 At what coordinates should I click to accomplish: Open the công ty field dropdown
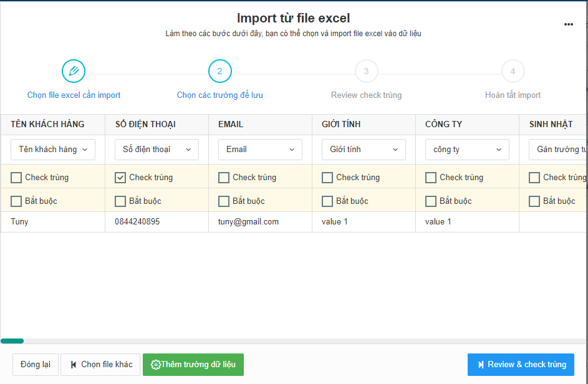pyautogui.click(x=467, y=149)
